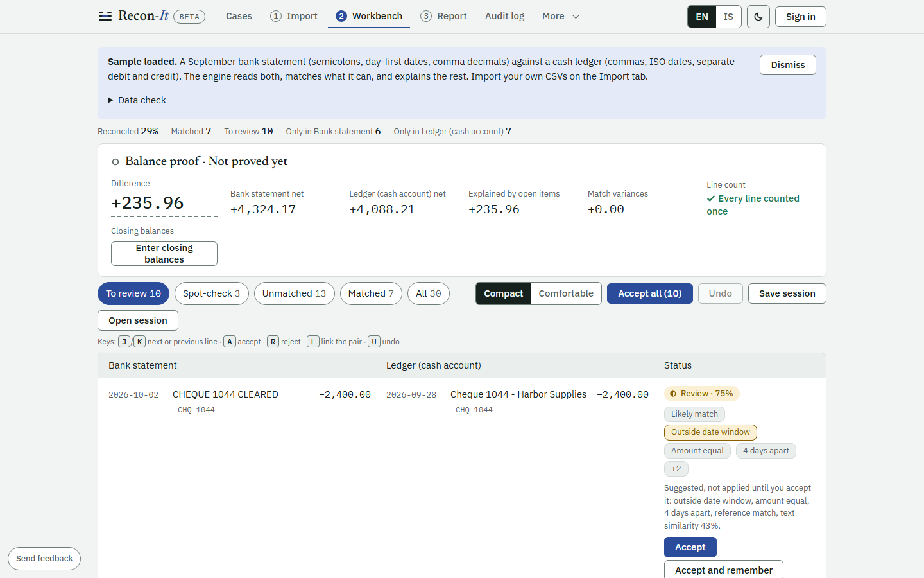Click Cheque 1044 - Harbor Supplies ledger line
The height and width of the screenshot is (578, 924).
[x=518, y=394]
